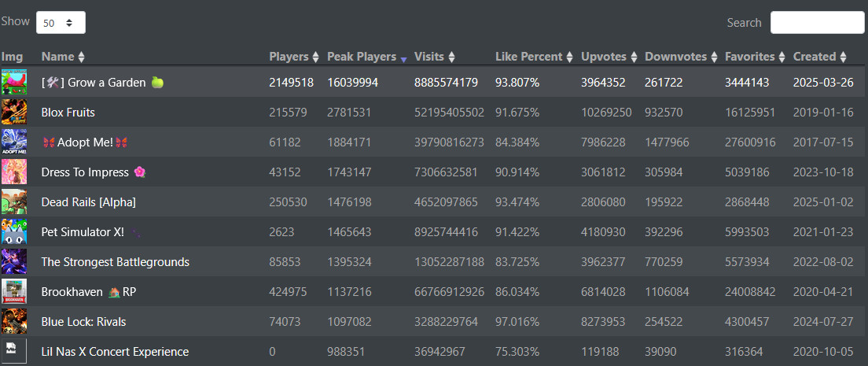Open Dress To Impress game thumbnail

point(14,172)
